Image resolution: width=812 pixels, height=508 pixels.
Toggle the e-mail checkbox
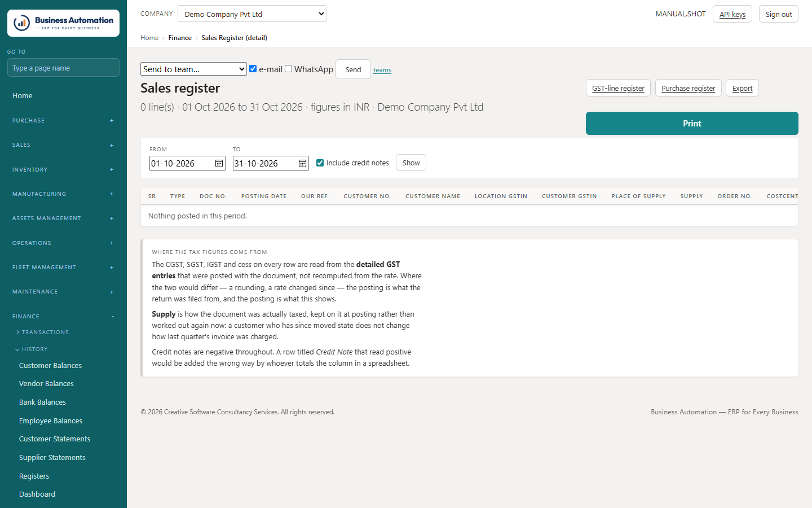point(253,69)
